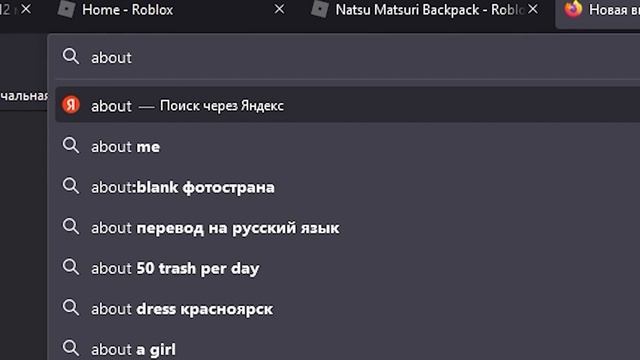Choose 'about:blank фотострана' suggestion

pyautogui.click(x=348, y=187)
